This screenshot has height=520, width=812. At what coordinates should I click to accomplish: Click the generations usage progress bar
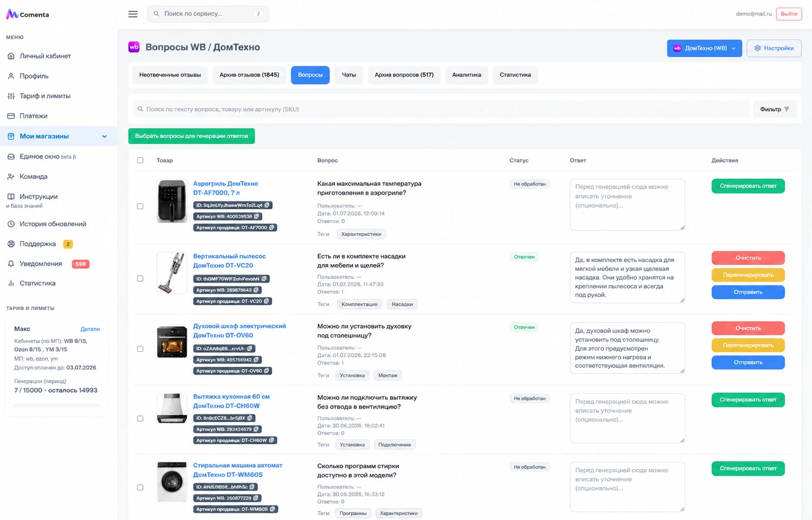(x=57, y=406)
